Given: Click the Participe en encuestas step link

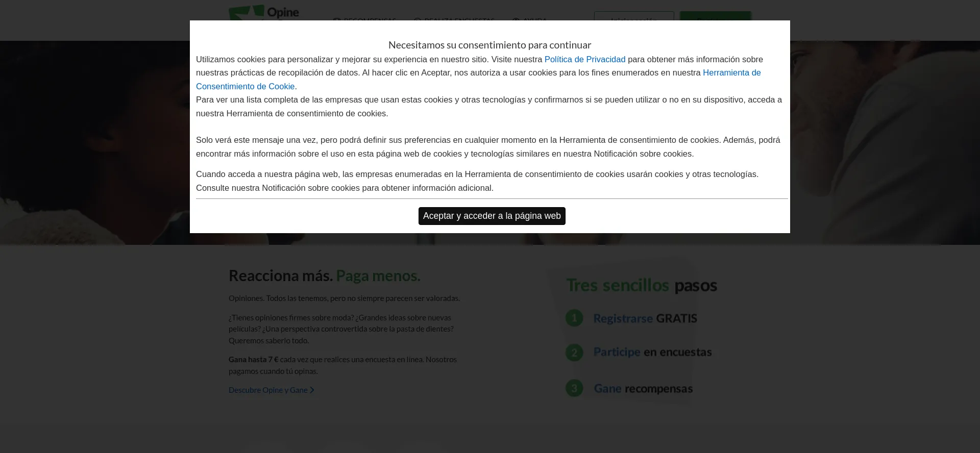Looking at the screenshot, I should tap(652, 352).
